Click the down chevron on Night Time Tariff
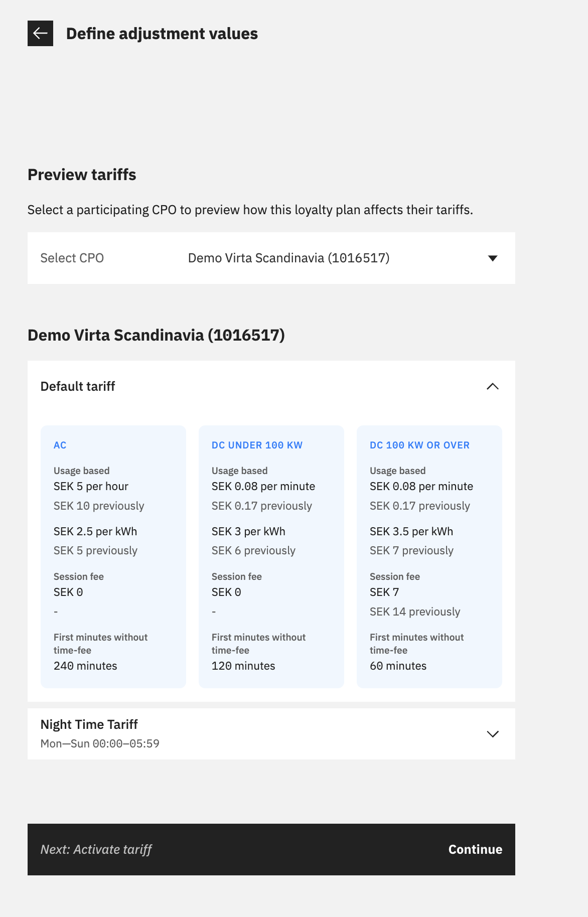Screen dimensions: 588x917 pyautogui.click(x=493, y=734)
